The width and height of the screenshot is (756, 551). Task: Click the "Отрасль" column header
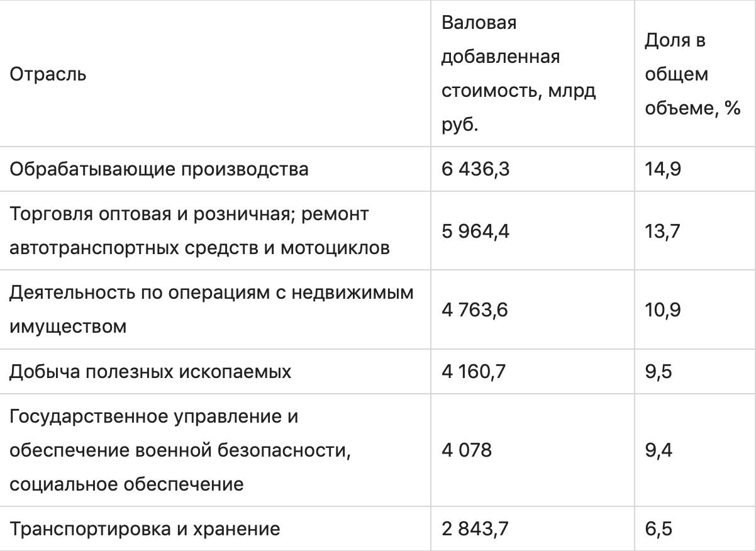click(48, 74)
